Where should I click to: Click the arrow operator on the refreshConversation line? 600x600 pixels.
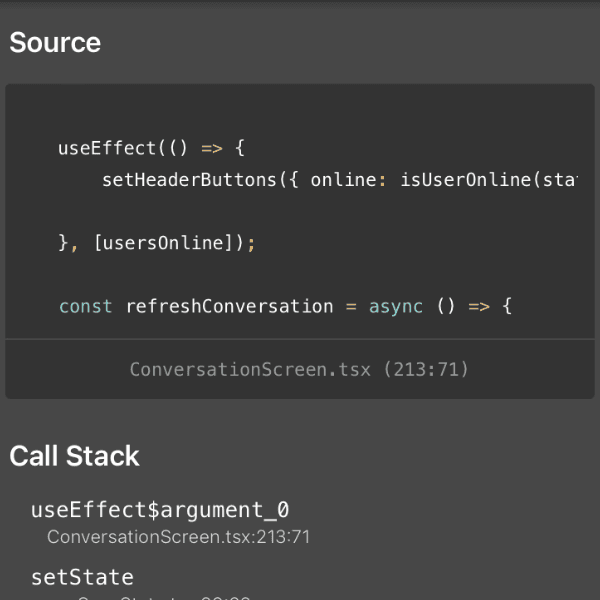(x=479, y=306)
